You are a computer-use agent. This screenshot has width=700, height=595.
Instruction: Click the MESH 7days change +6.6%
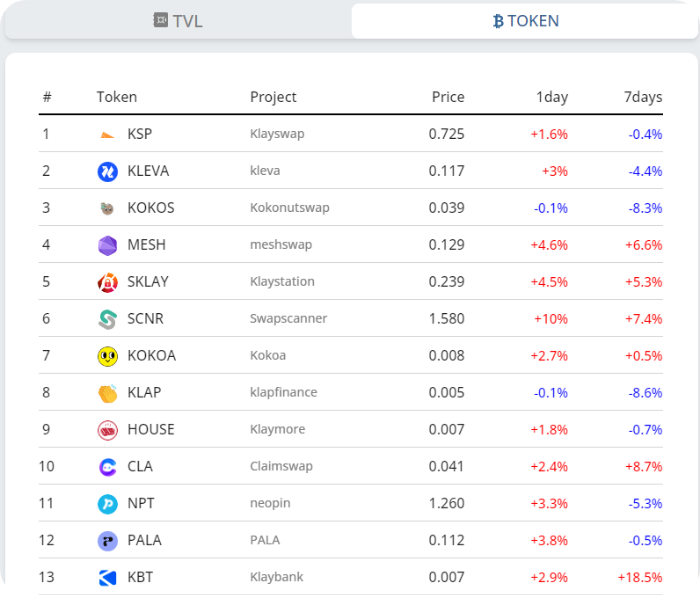click(x=643, y=245)
